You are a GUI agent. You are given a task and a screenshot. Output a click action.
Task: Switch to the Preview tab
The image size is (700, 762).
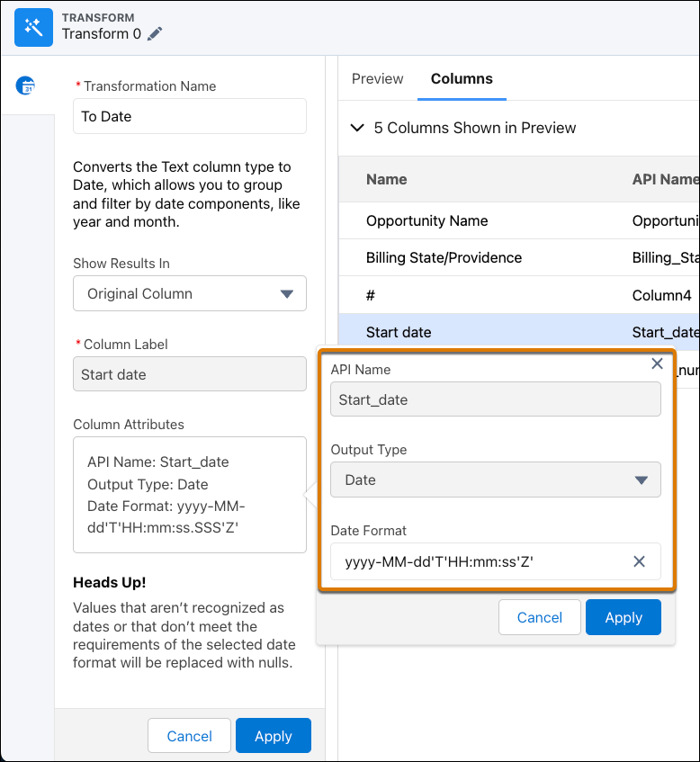click(377, 79)
